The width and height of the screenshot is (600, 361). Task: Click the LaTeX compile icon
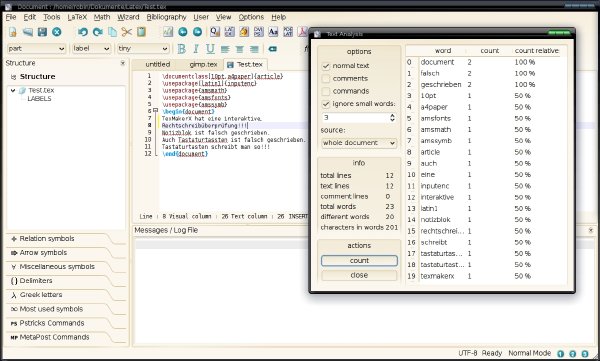click(x=230, y=32)
